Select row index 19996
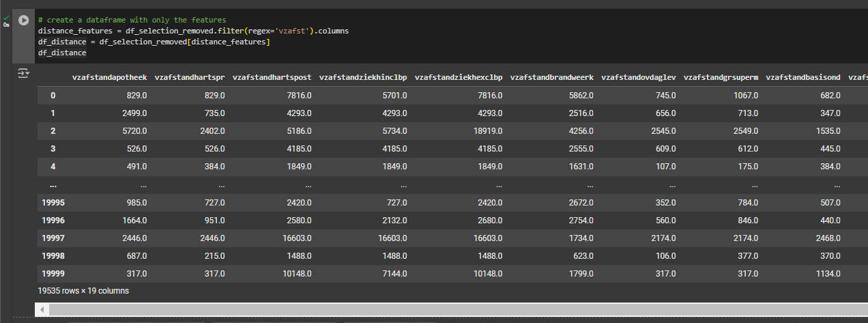The width and height of the screenshot is (868, 323). pos(53,220)
